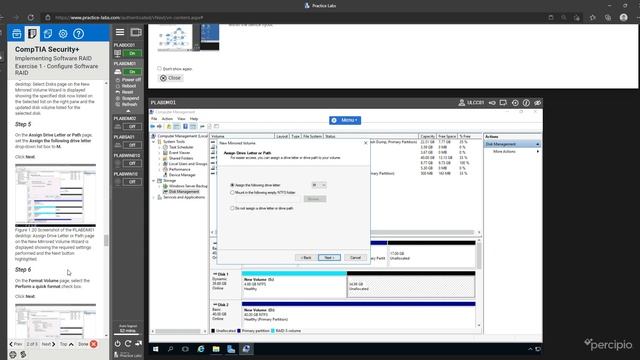
Task: Turn off PLABDC01 device power toggle
Action: click(132, 53)
